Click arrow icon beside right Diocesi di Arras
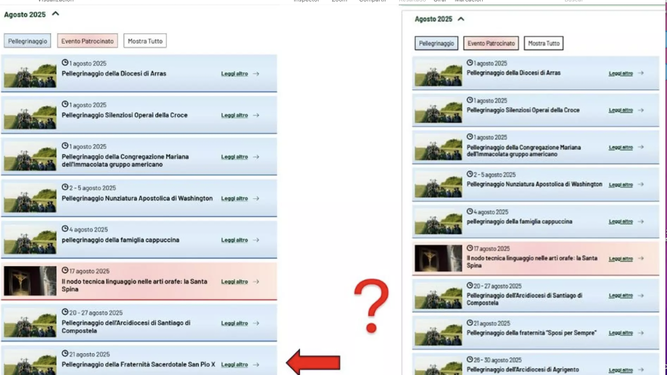 point(641,73)
